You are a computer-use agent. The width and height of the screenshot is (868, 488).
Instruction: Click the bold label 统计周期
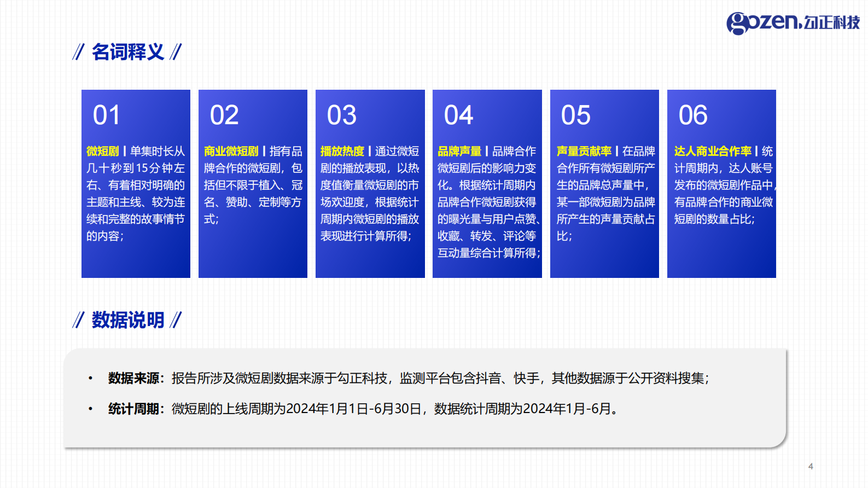click(133, 409)
